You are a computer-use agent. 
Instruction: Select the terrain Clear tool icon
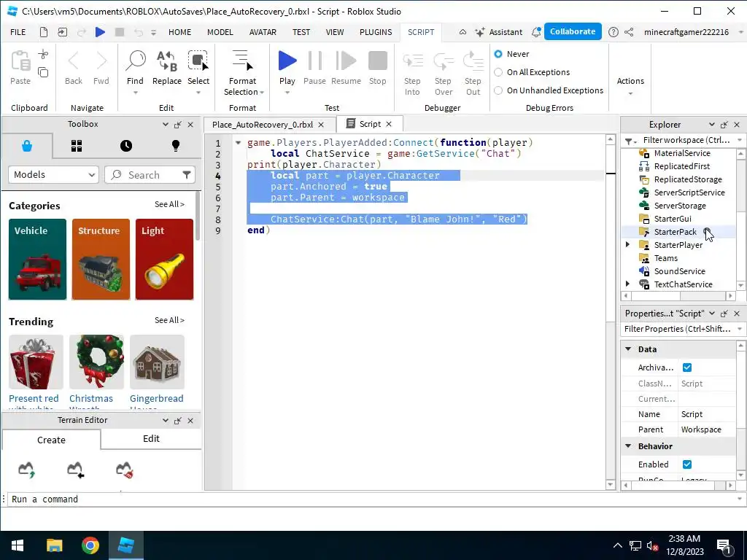pos(125,470)
